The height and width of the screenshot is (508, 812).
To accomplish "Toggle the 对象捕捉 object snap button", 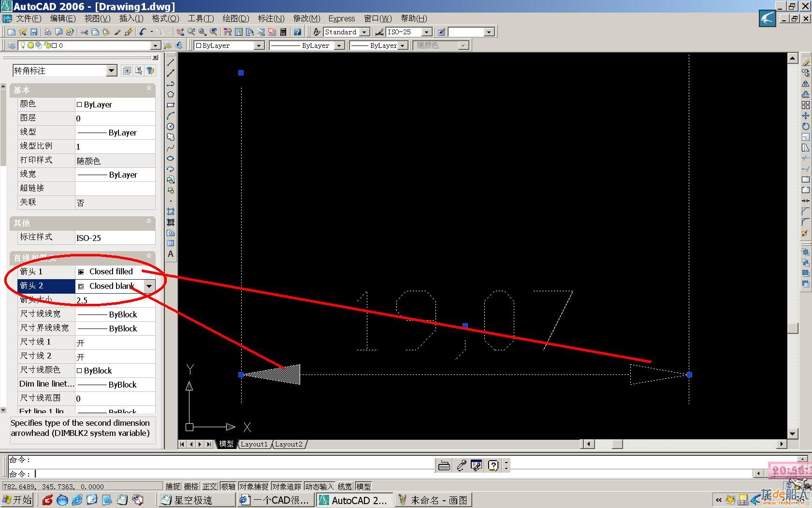I will point(254,487).
